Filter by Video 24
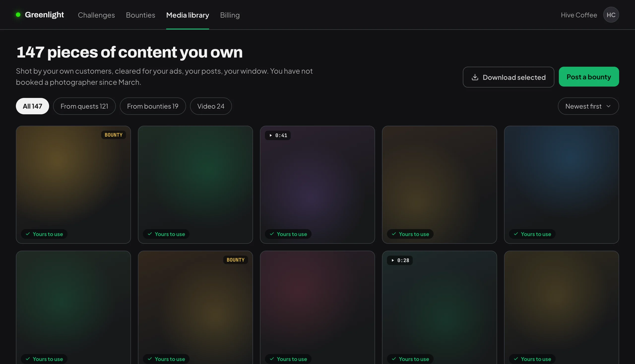The image size is (635, 364). point(211,106)
